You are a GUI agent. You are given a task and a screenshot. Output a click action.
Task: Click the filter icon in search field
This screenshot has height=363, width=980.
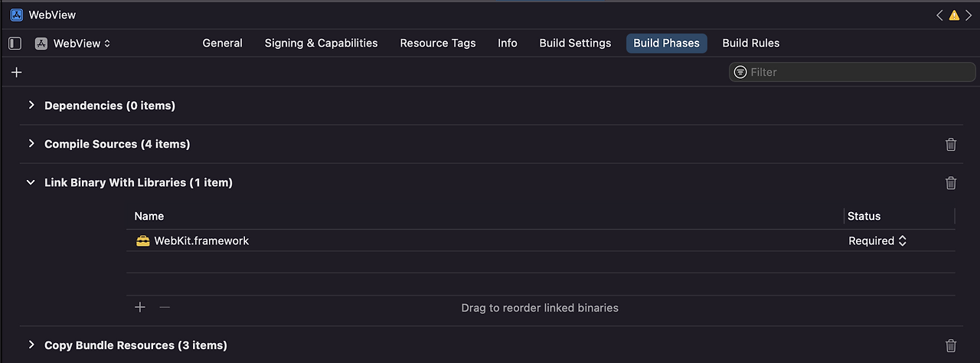[740, 72]
